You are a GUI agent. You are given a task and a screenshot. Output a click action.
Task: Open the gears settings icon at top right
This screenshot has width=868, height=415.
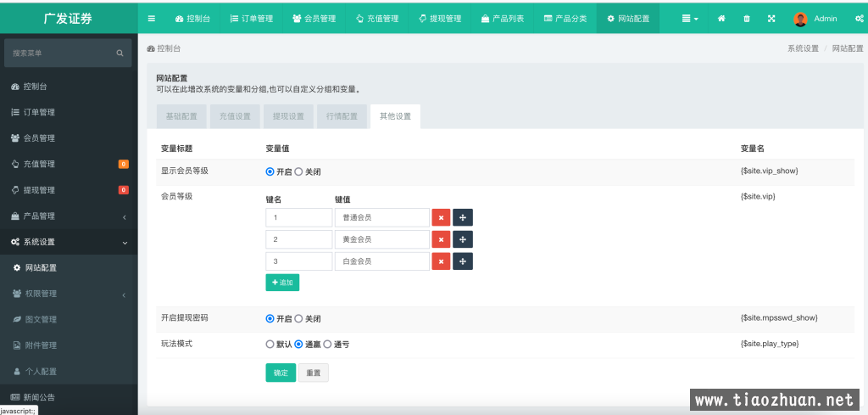860,19
